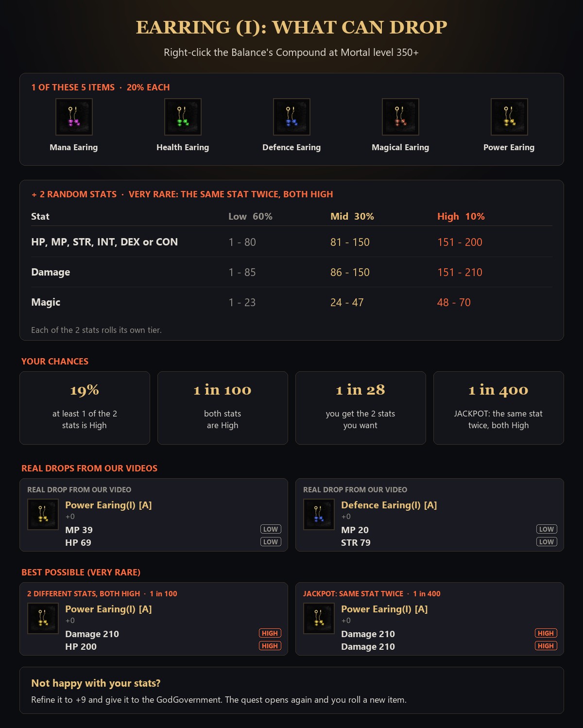Select the earring icon in the 1 in 100 card
583x728 pixels.
click(43, 618)
